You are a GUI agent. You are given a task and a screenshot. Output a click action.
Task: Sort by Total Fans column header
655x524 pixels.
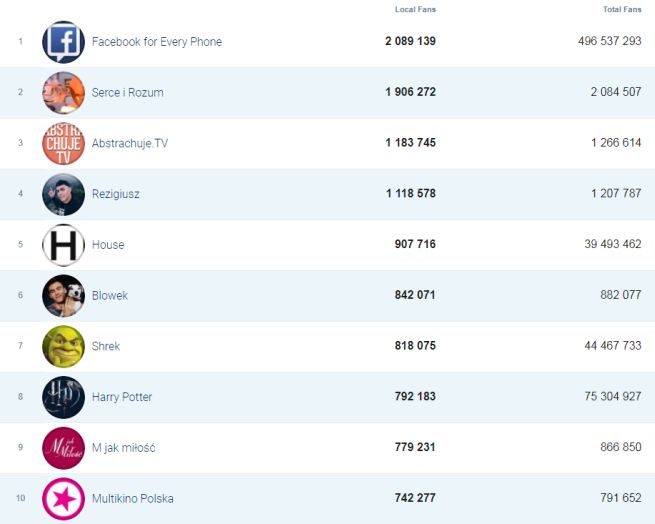point(622,10)
